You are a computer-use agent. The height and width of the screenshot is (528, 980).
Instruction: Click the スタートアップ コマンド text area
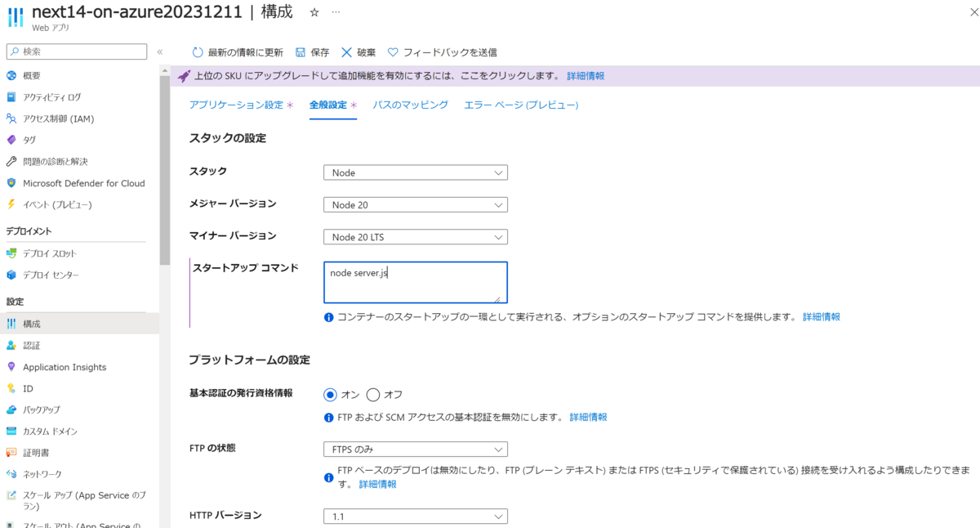click(416, 283)
